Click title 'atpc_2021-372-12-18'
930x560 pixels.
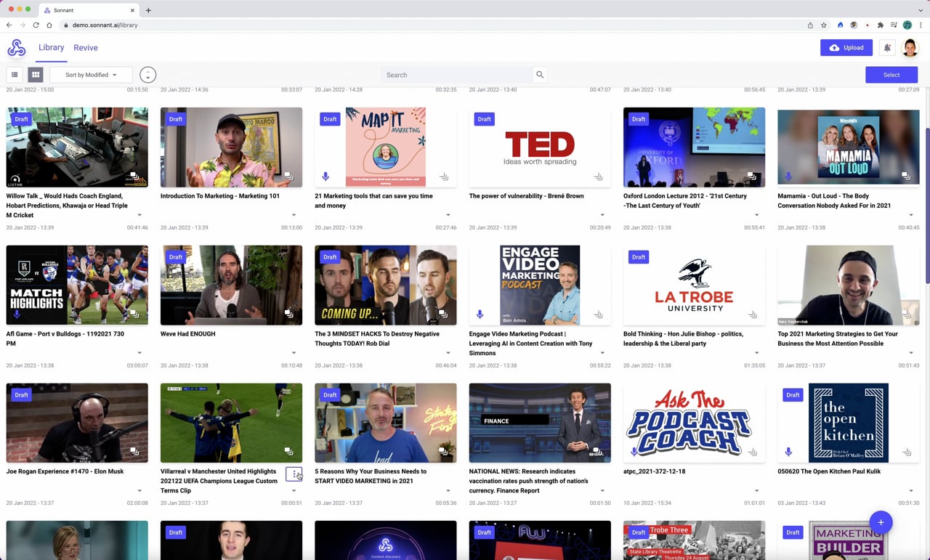[x=654, y=471]
